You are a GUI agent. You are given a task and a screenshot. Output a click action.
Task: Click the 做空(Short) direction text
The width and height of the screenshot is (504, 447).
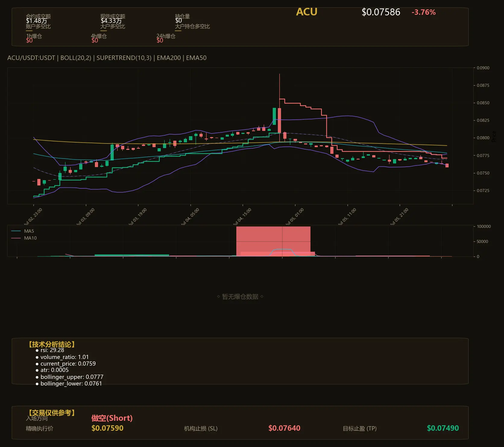[x=112, y=418]
